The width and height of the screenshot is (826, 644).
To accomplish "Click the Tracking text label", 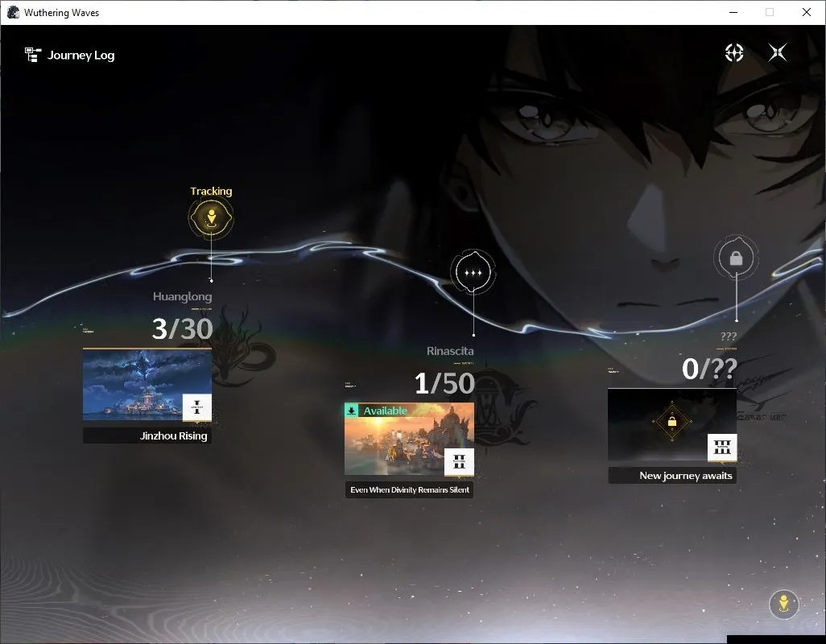I will click(211, 191).
